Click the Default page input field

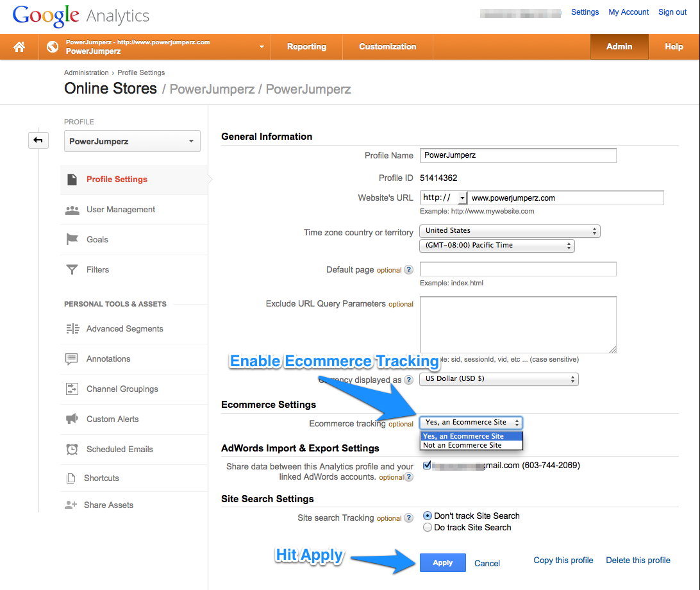click(x=518, y=269)
